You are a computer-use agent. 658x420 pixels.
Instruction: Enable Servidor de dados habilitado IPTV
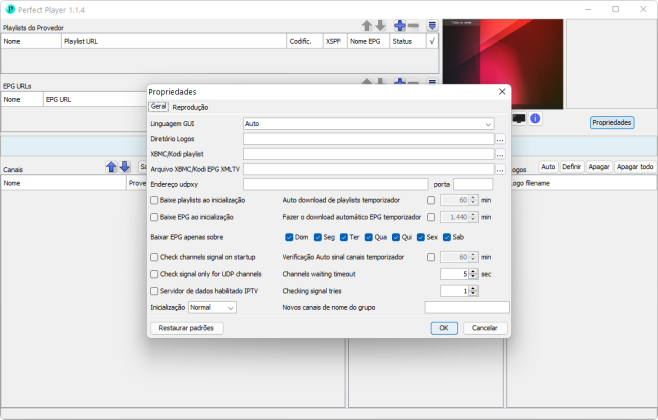(154, 291)
